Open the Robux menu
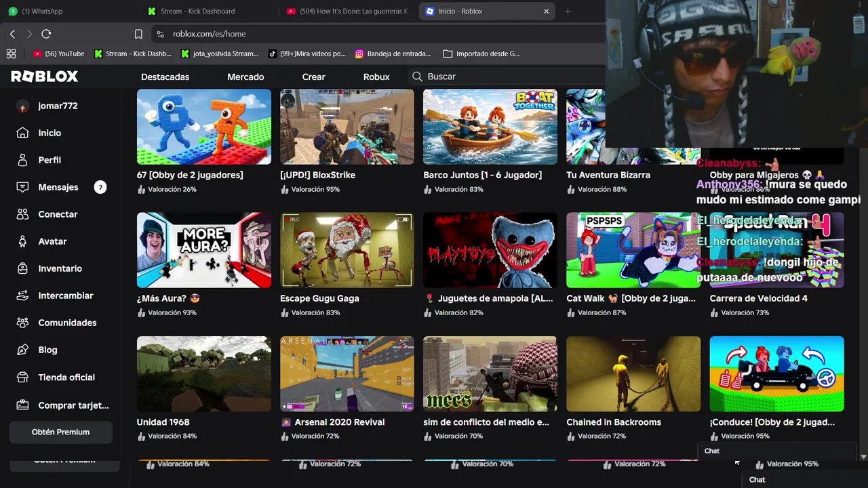This screenshot has height=488, width=868. click(x=376, y=77)
